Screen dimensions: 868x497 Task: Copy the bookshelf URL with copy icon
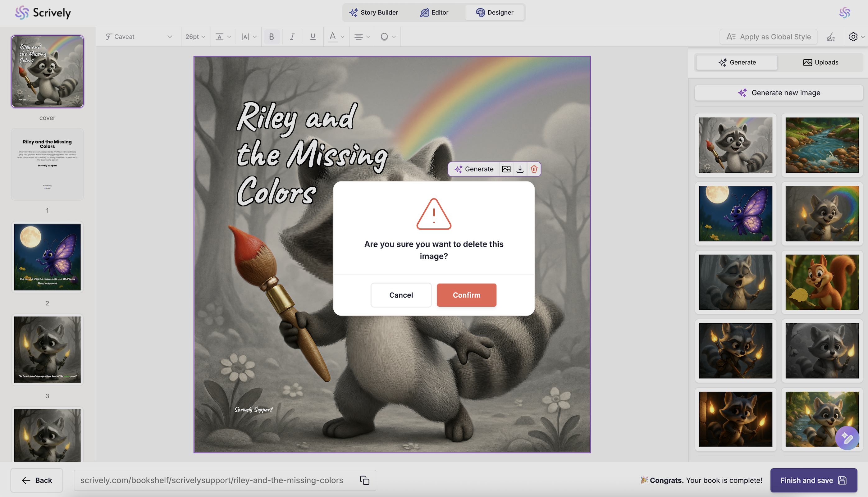point(364,480)
